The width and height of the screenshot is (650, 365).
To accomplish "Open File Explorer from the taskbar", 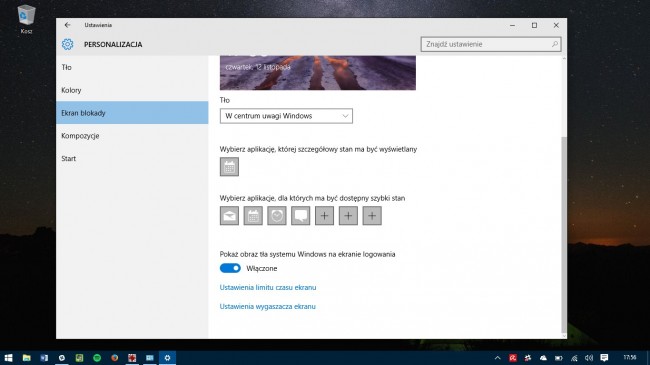I will [x=27, y=358].
